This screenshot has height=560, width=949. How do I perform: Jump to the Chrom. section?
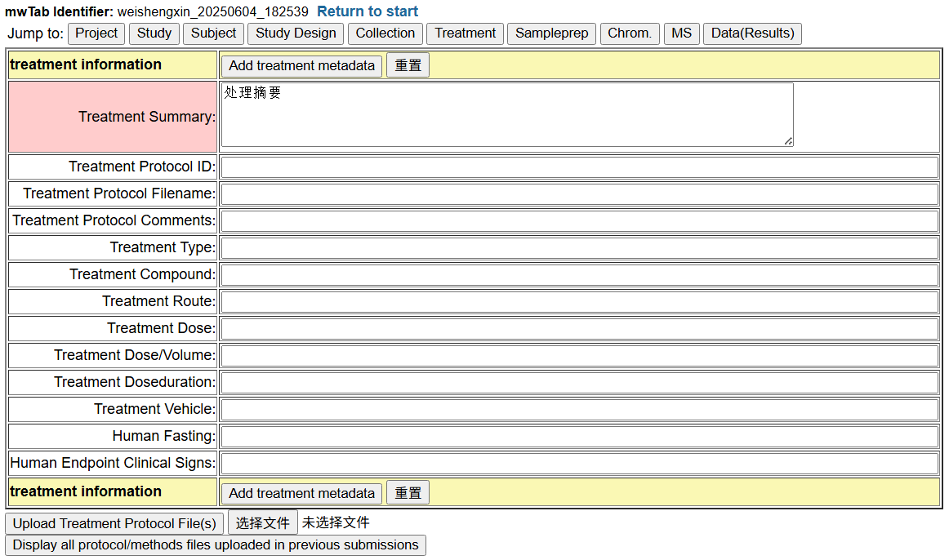coord(630,33)
